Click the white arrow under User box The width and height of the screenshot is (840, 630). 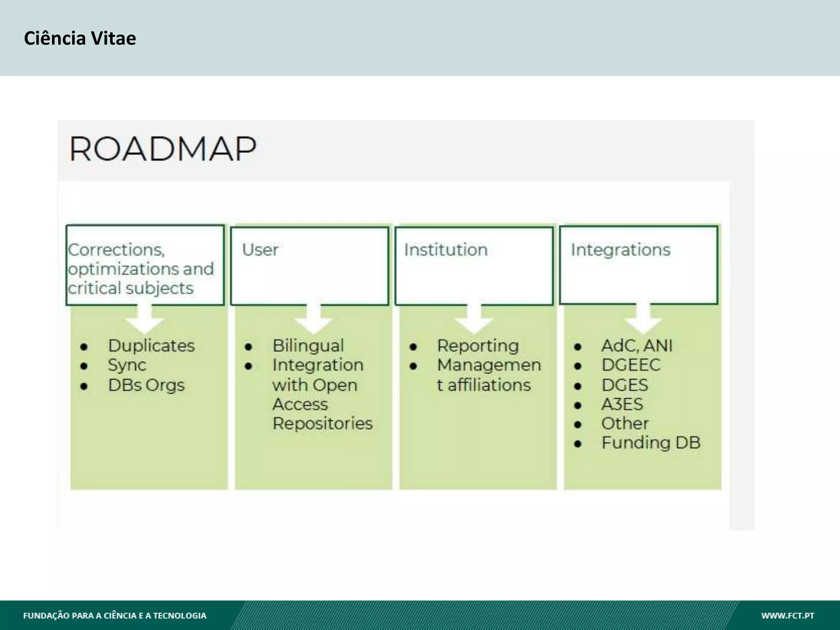[313, 319]
